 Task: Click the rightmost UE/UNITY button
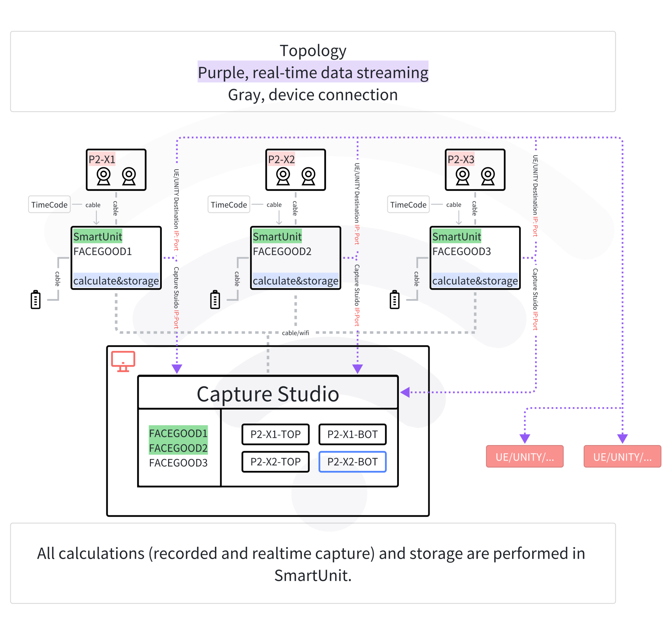(x=622, y=456)
